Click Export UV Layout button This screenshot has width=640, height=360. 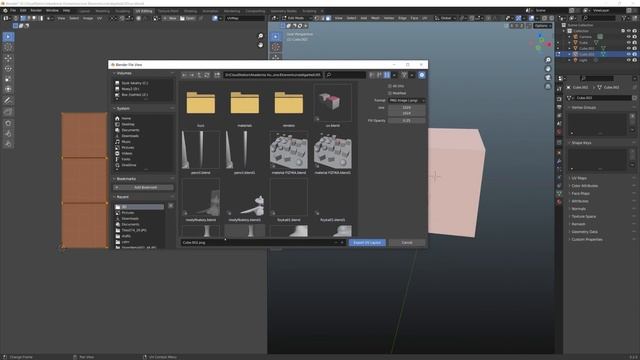(367, 242)
